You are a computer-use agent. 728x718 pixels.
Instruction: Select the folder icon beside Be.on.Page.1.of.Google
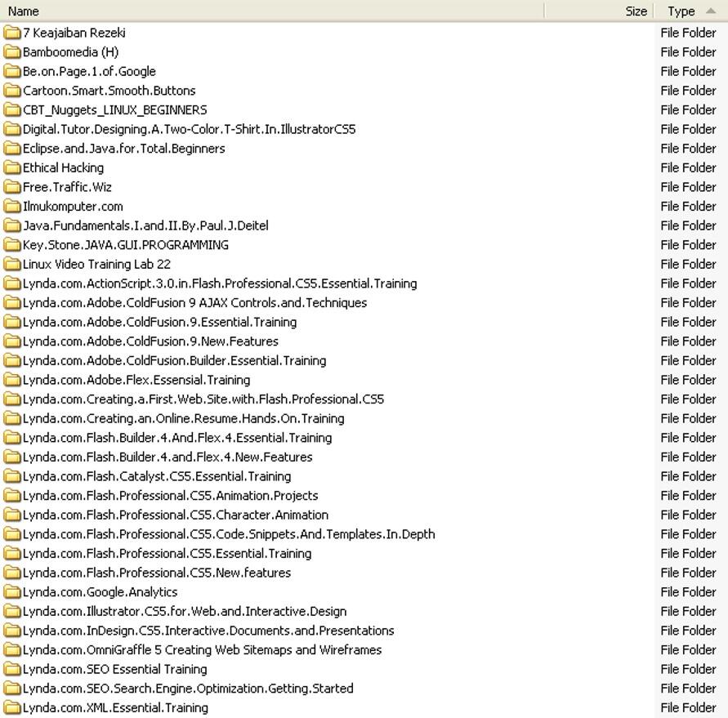[x=12, y=72]
